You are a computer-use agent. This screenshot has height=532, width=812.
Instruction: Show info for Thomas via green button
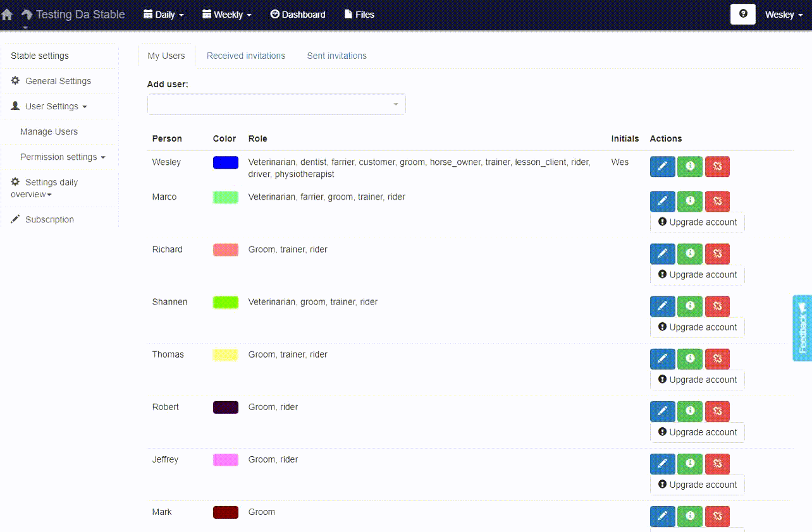click(690, 359)
